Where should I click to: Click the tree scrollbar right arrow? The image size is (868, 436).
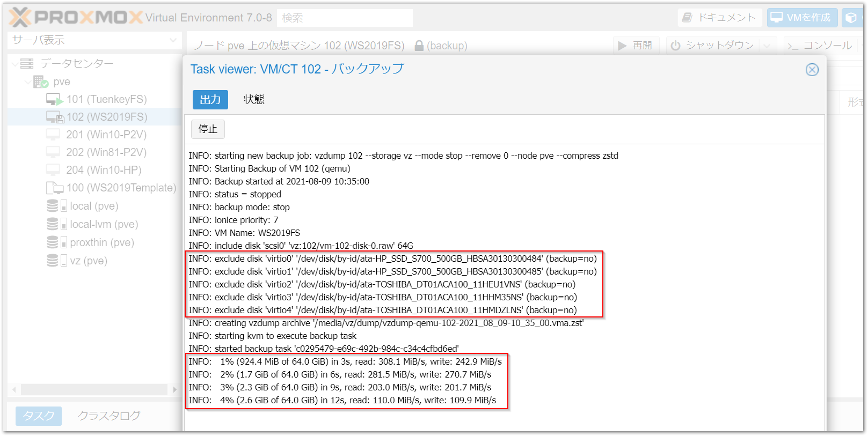pos(175,390)
